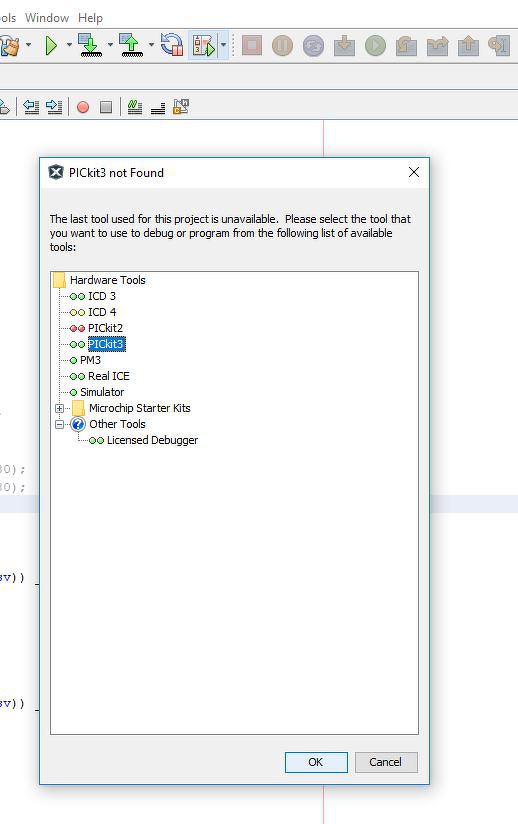The height and width of the screenshot is (824, 518).
Task: Click the grayed up-arrow Step Out icon
Action: point(469,45)
